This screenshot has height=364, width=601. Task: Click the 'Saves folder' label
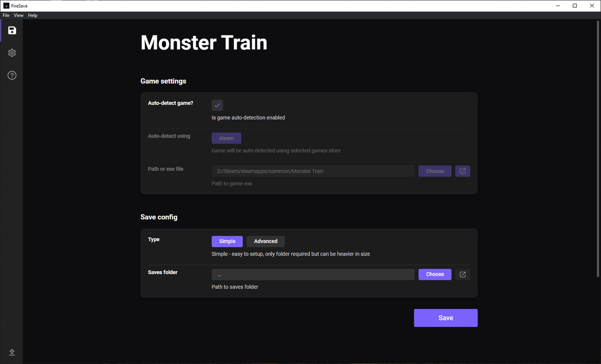(x=163, y=272)
